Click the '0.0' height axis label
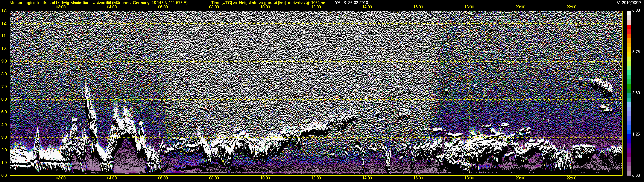This screenshot has width=644, height=182. [4, 175]
